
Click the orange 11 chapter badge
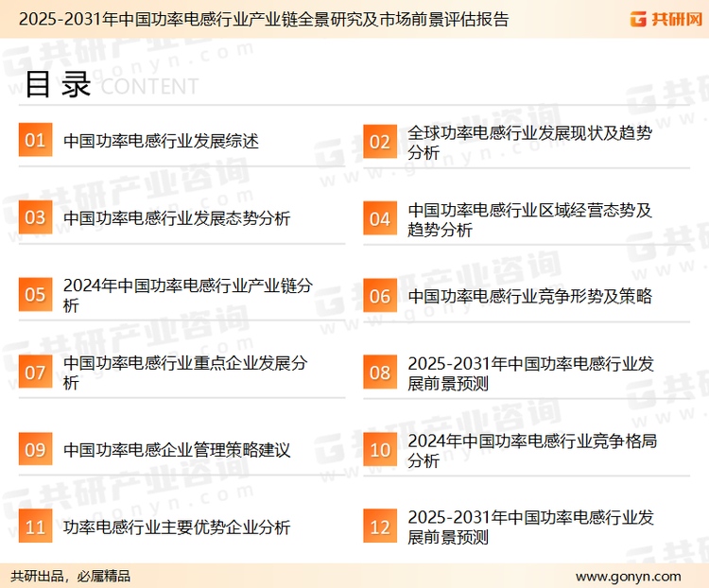coord(35,527)
